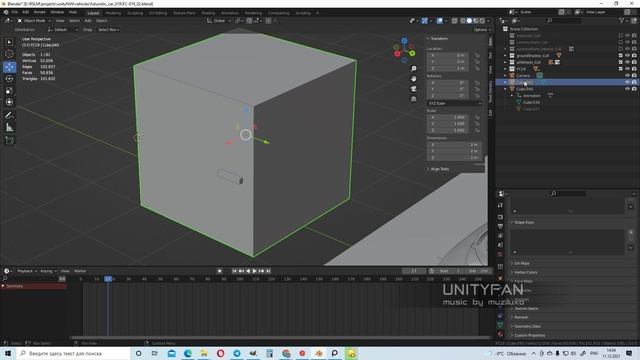Open timeline Keying menu

(x=47, y=271)
